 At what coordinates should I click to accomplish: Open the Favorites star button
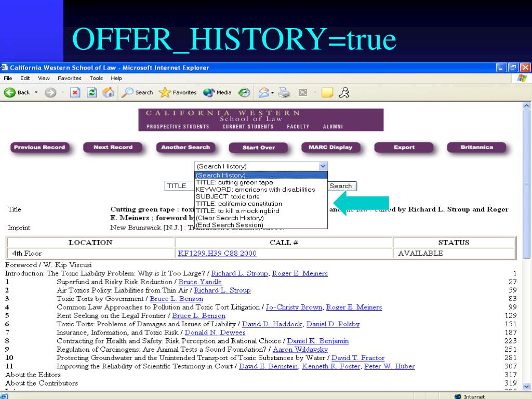pyautogui.click(x=178, y=92)
